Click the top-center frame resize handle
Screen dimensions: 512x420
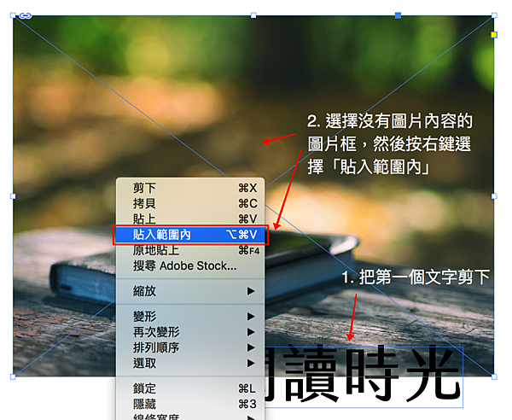pyautogui.click(x=253, y=15)
